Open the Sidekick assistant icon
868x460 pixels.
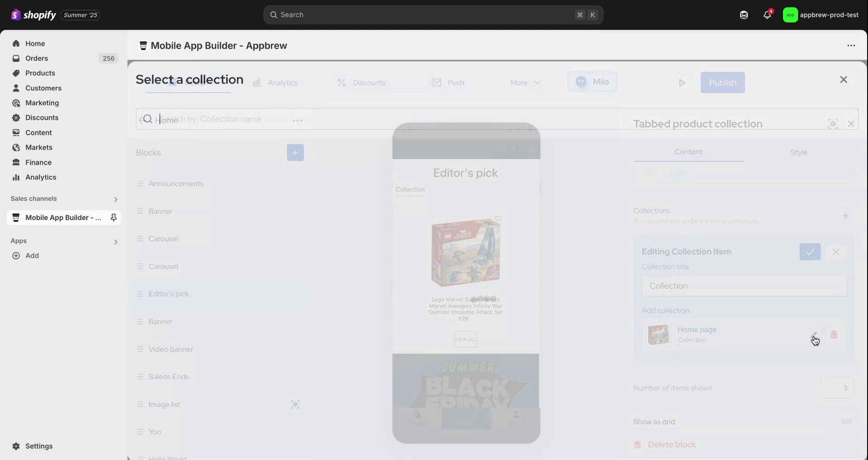click(744, 15)
